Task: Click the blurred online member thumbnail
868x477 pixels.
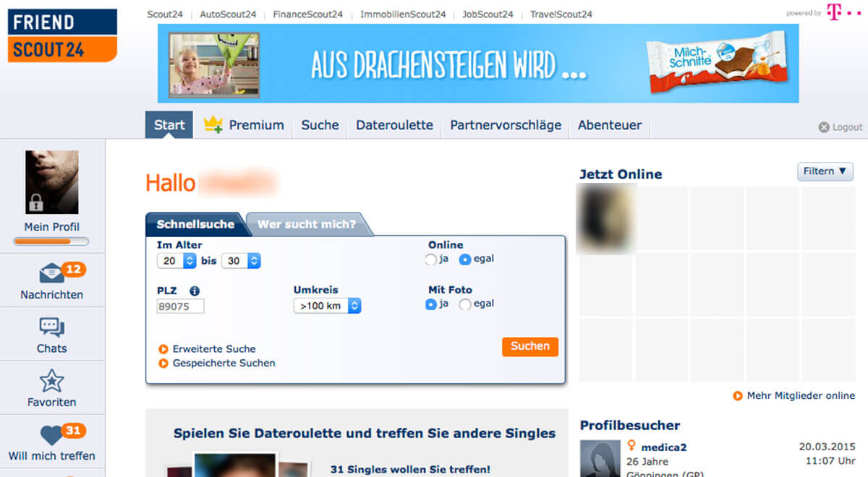Action: point(607,218)
